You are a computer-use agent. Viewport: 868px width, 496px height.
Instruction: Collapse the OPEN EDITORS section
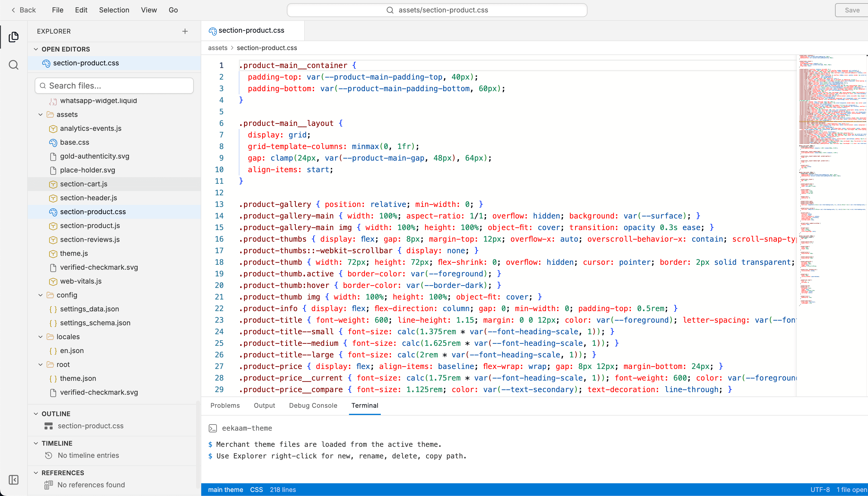36,49
